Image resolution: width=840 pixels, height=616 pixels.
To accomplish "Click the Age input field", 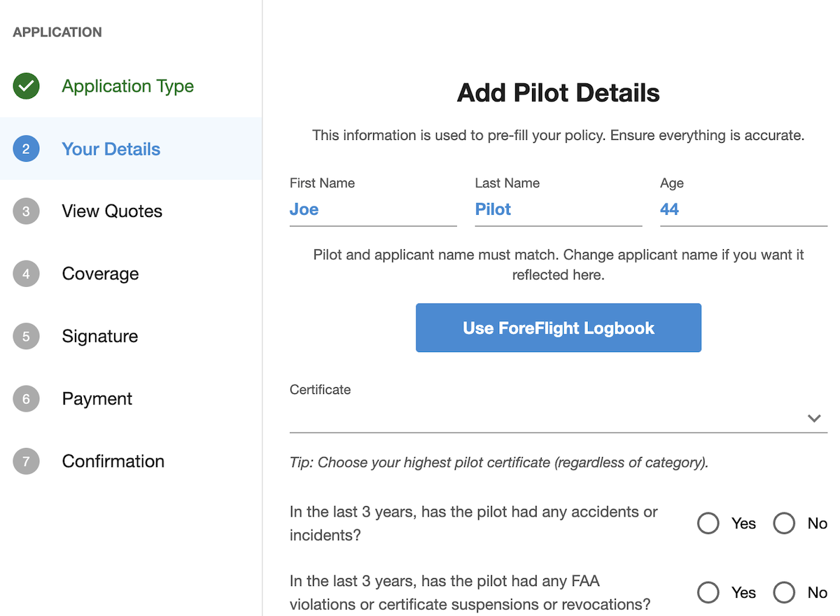I will [743, 209].
